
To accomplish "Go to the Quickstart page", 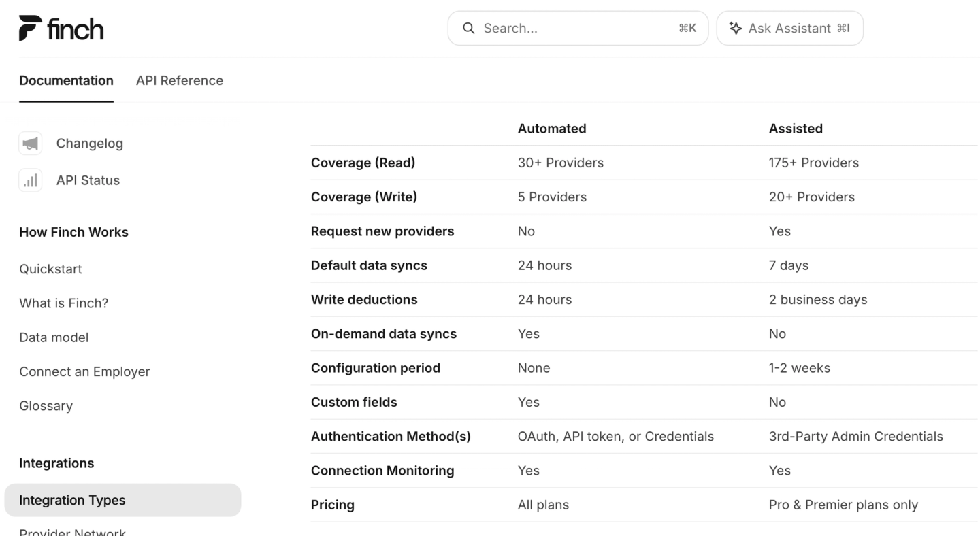I will click(x=50, y=269).
